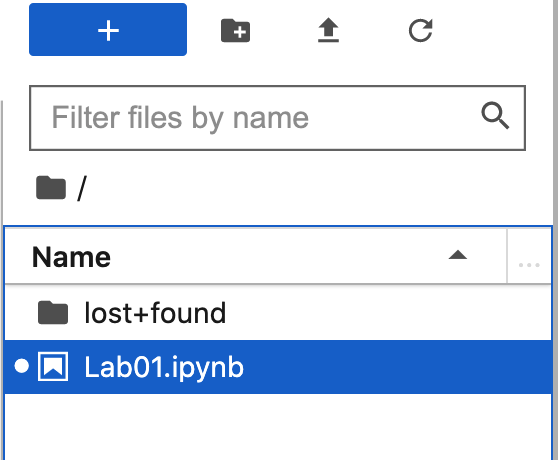Image resolution: width=558 pixels, height=460 pixels.
Task: Open a new launcher with the plus button
Action: (x=108, y=30)
